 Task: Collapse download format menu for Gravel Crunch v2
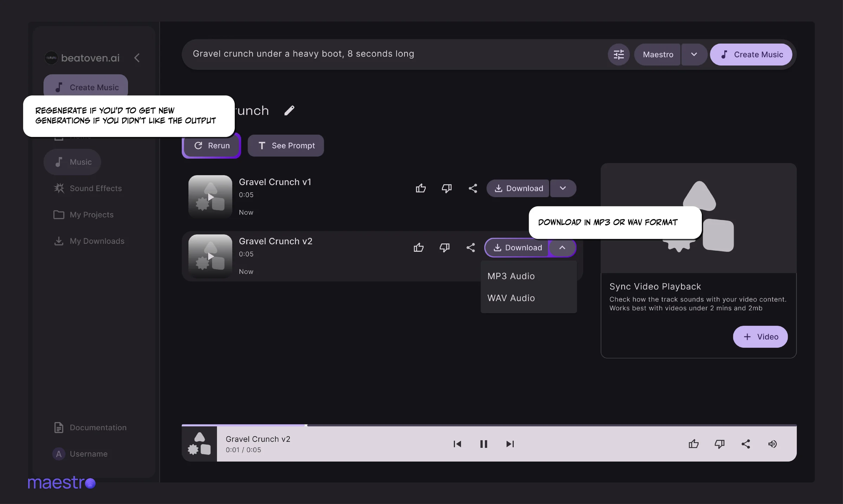click(x=562, y=248)
